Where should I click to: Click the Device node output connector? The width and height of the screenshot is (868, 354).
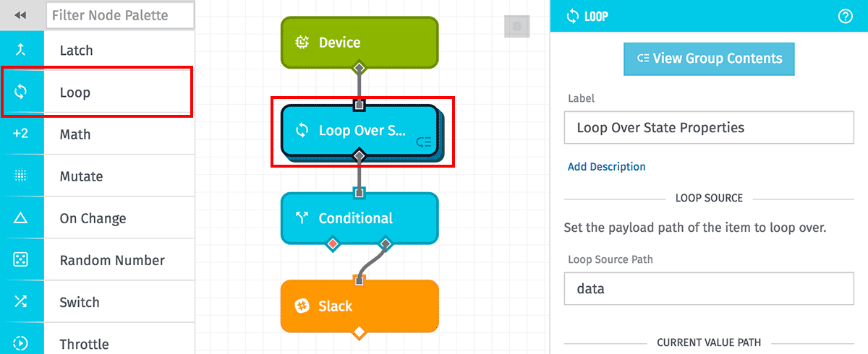pyautogui.click(x=359, y=69)
